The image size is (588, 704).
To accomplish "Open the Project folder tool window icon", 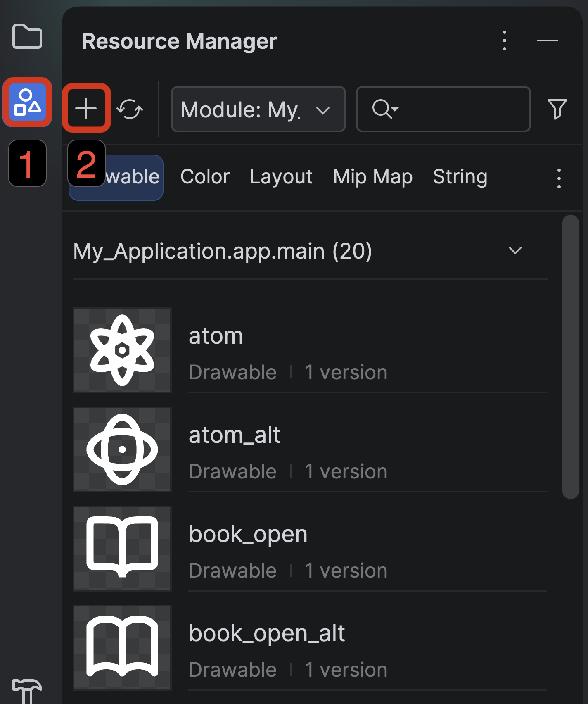I will click(x=27, y=36).
